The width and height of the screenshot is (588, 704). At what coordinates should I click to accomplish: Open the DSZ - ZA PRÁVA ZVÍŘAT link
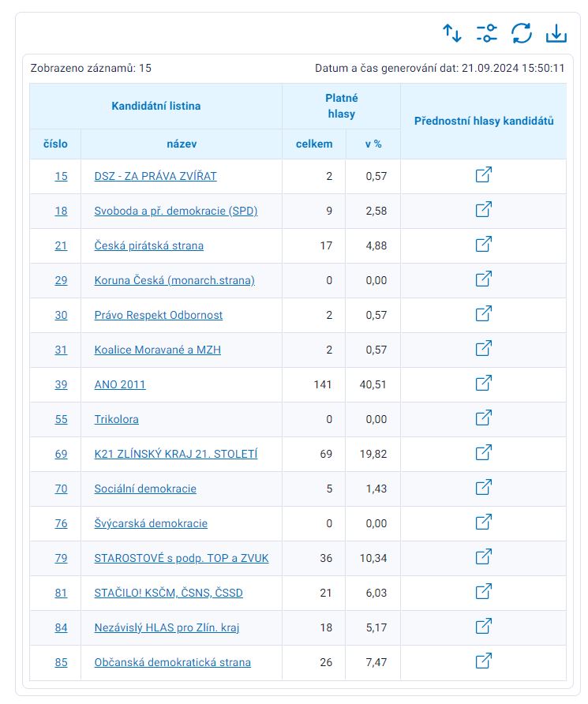[155, 176]
